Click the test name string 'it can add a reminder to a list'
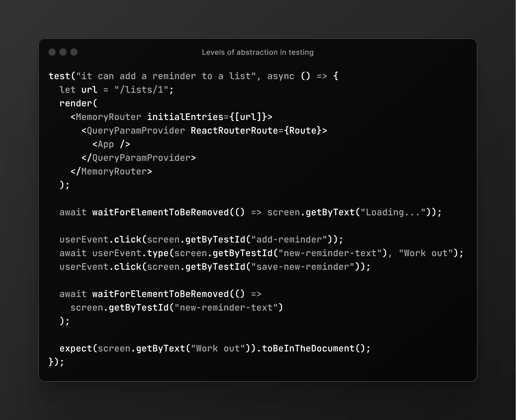 166,76
